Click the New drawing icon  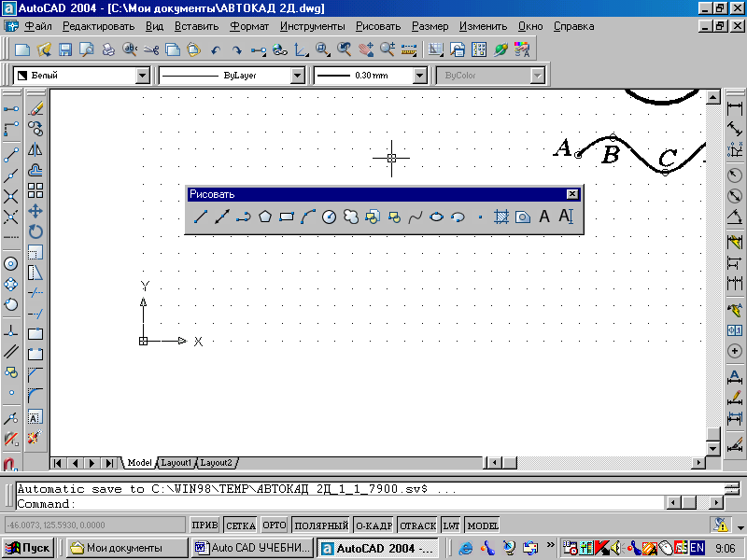tap(22, 49)
